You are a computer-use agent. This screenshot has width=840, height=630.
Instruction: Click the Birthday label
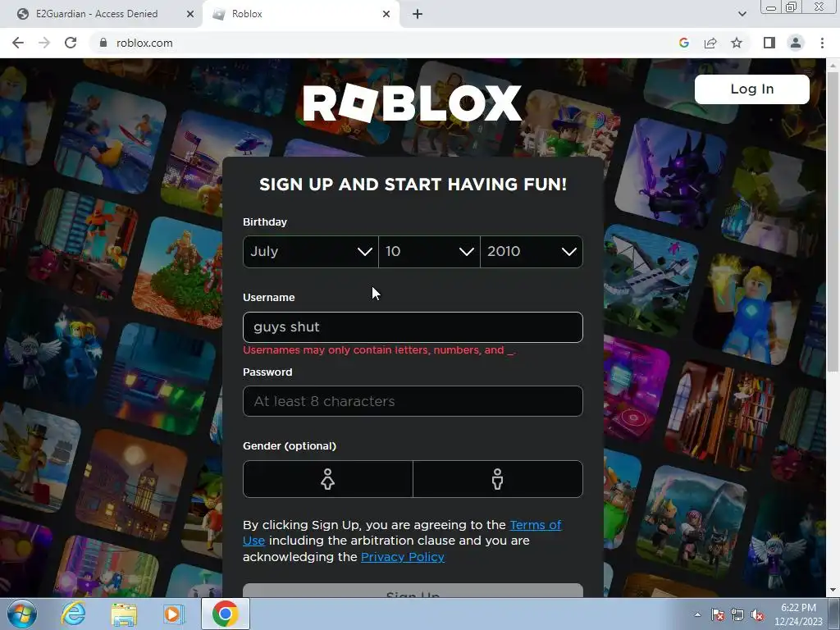265,221
